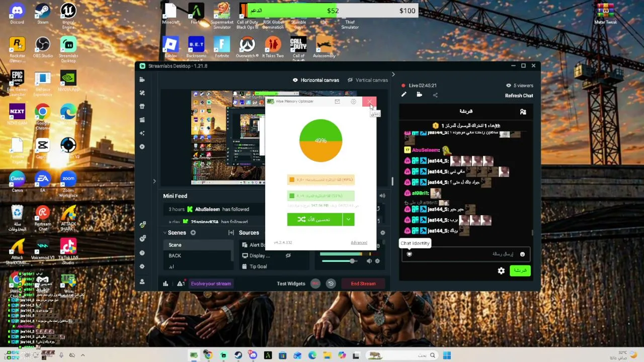Add a new scene with plus icon
The image size is (644, 362).
[193, 233]
